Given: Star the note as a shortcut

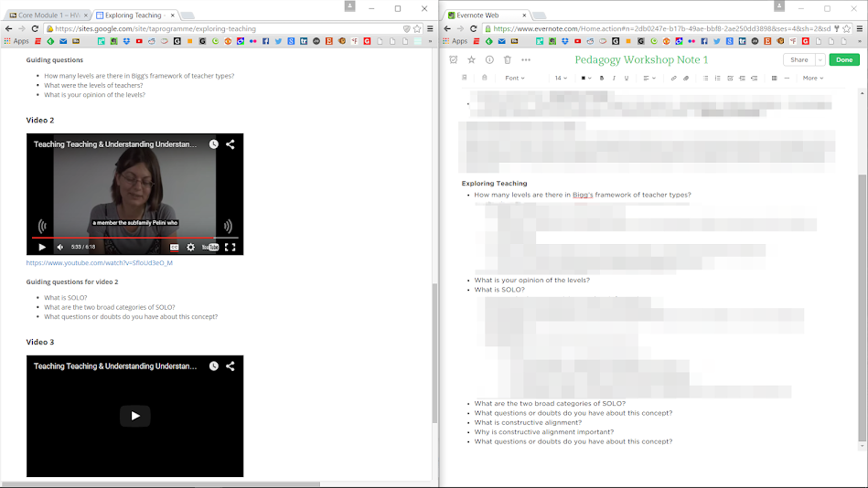Looking at the screenshot, I should [x=471, y=59].
